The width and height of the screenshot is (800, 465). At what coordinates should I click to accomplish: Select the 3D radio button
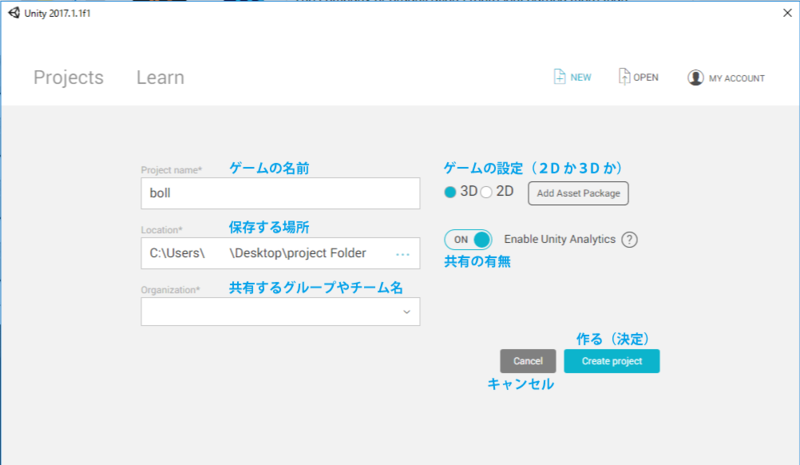(450, 192)
